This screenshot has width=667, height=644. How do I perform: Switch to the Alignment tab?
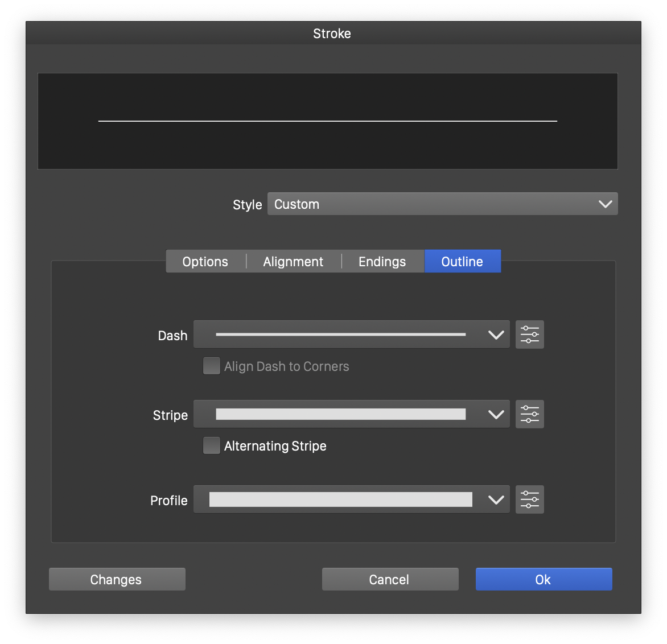tap(293, 261)
